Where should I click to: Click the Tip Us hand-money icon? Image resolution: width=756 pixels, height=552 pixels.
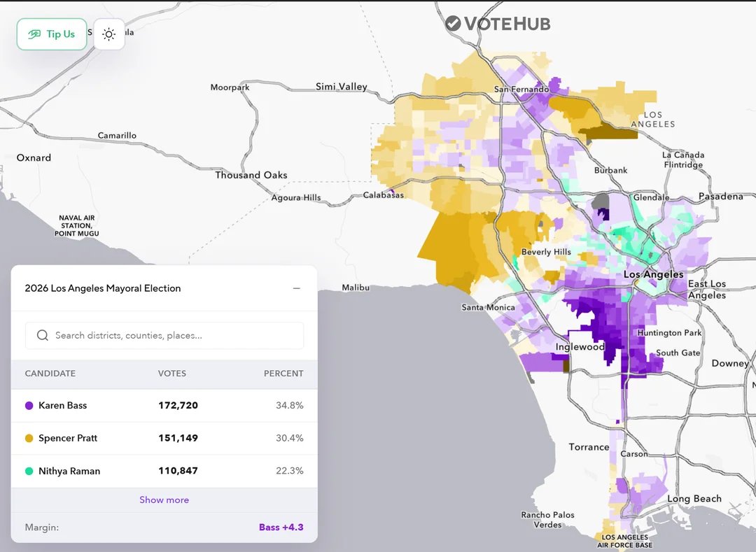pos(34,34)
